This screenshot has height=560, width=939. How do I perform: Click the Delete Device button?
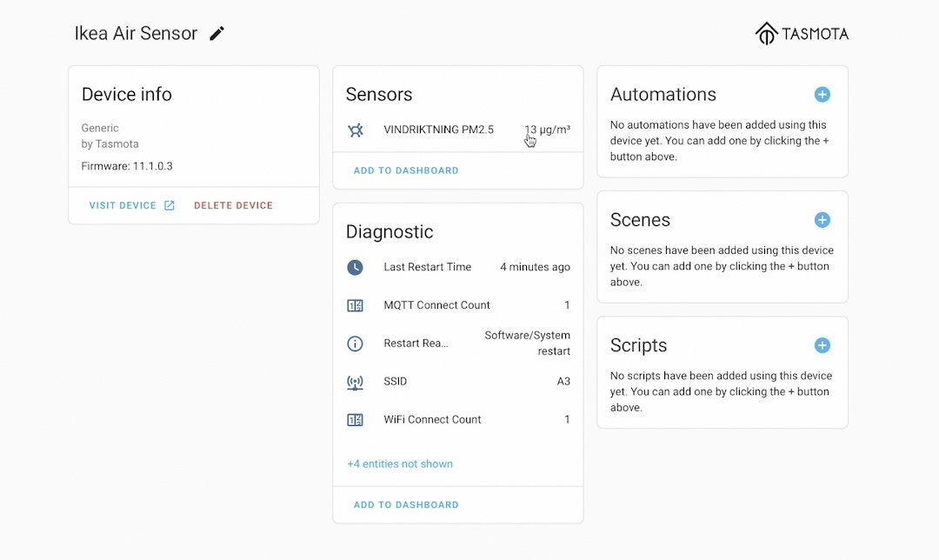click(x=234, y=205)
